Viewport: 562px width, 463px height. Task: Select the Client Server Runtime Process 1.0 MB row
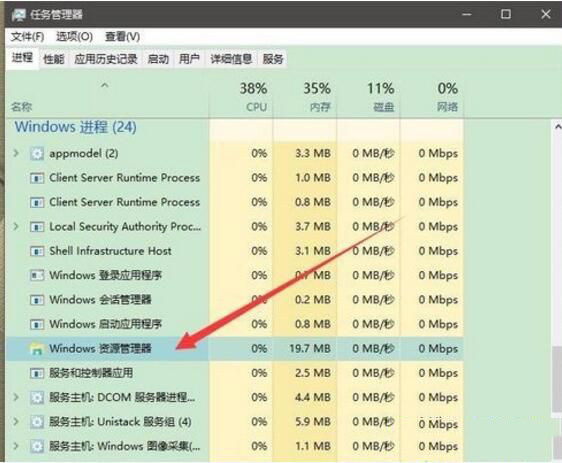(x=234, y=178)
